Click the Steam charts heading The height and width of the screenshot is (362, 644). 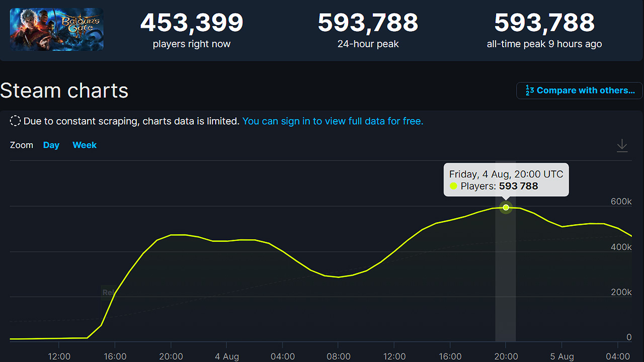click(x=64, y=91)
